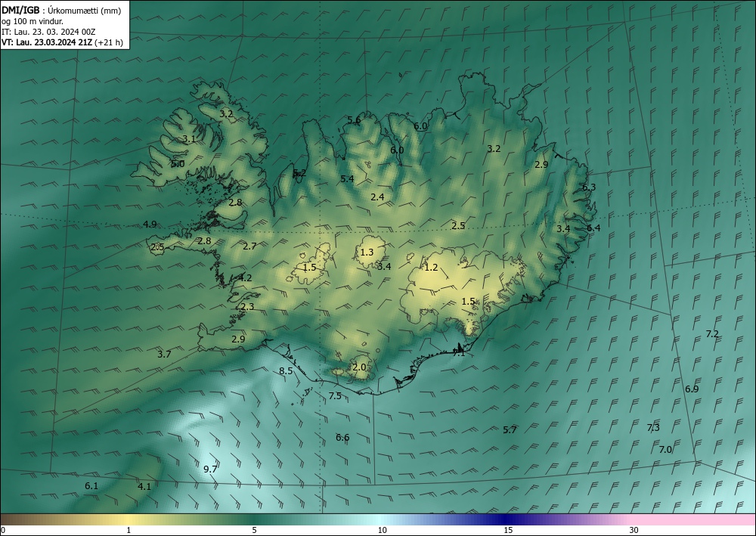The width and height of the screenshot is (756, 536).
Task: Click the 9.7 precipitation value
Action: coord(210,469)
